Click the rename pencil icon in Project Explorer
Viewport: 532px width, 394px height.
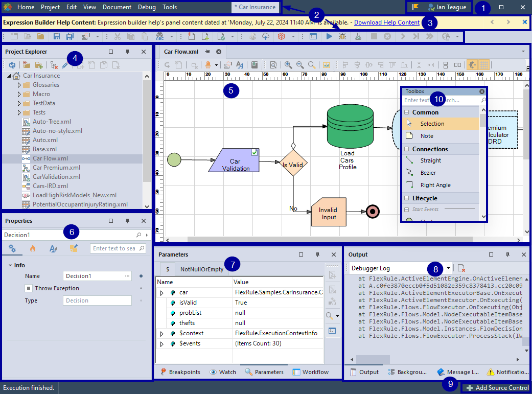click(65, 65)
